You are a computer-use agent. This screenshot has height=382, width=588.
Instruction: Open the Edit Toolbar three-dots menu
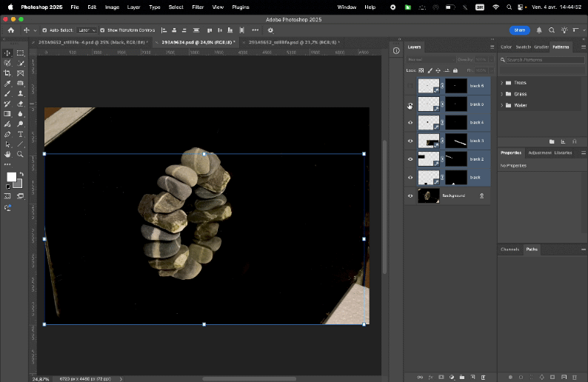click(7, 164)
